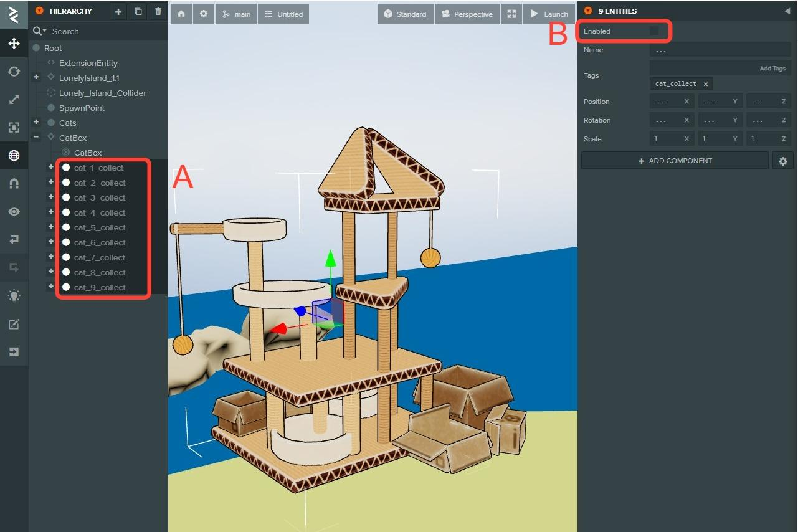Open the main branch menu
The width and height of the screenshot is (798, 532).
point(236,14)
